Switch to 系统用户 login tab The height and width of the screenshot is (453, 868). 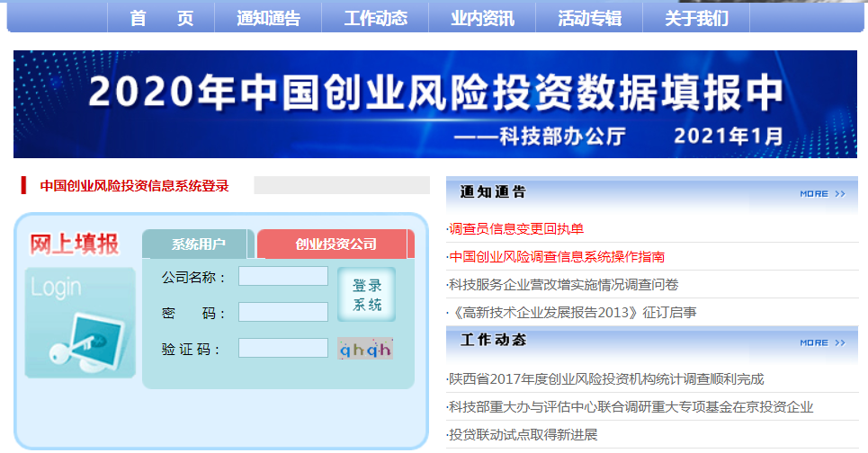(x=199, y=244)
